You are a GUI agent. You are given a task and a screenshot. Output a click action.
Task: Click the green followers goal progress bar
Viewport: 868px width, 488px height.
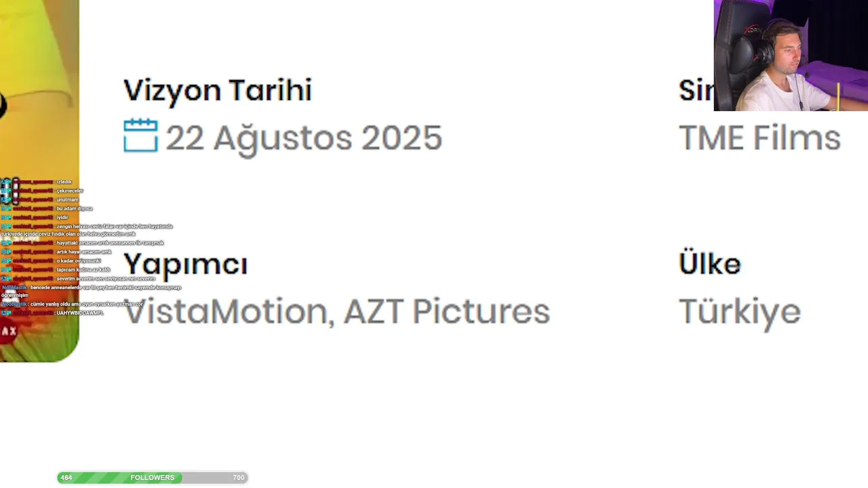click(152, 478)
